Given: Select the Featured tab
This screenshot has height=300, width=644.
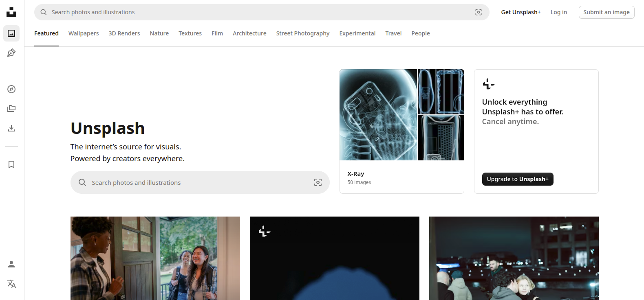Looking at the screenshot, I should 46,33.
